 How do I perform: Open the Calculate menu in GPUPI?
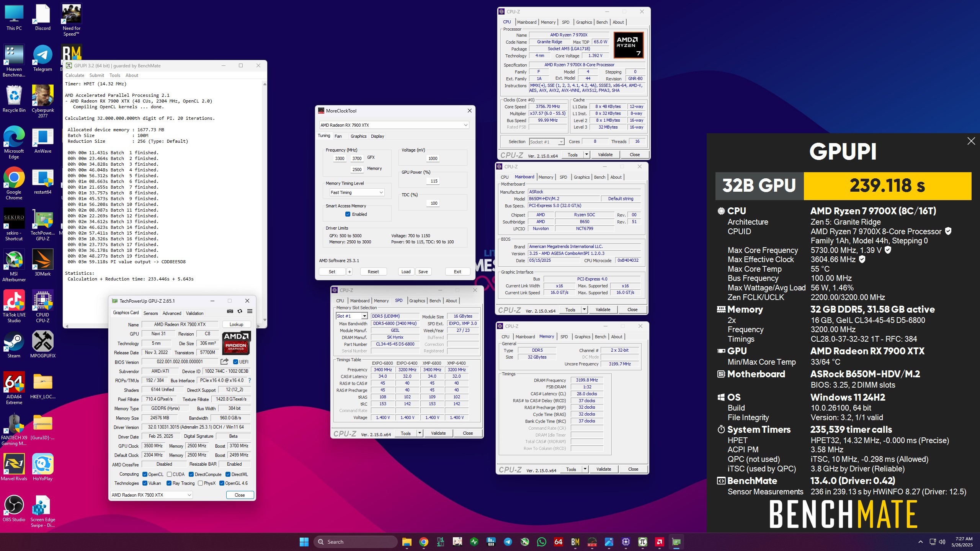pyautogui.click(x=75, y=75)
